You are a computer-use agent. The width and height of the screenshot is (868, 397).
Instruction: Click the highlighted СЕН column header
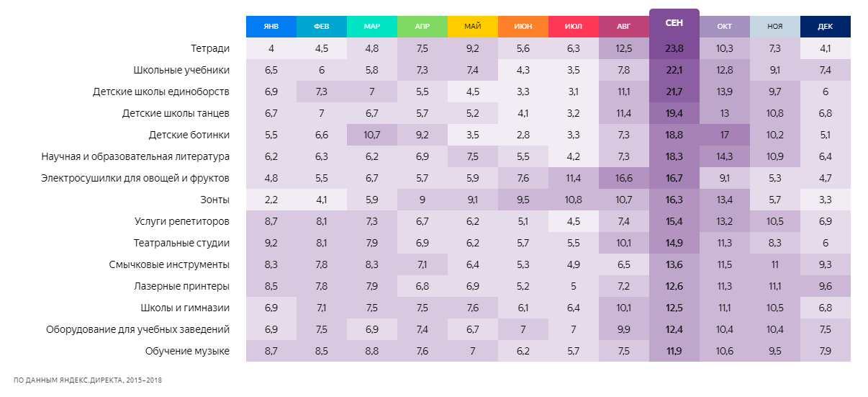point(674,23)
